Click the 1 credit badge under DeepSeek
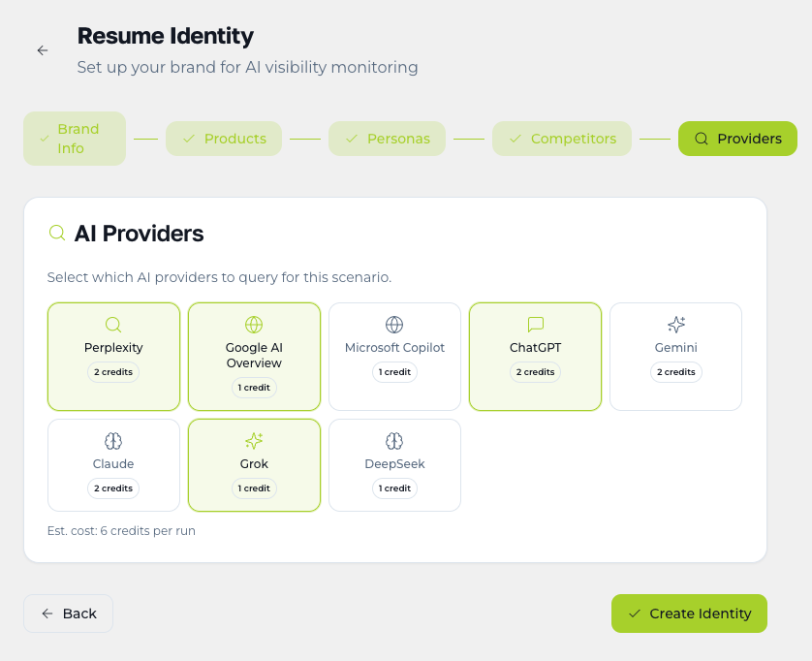The height and width of the screenshot is (661, 812). click(x=394, y=488)
